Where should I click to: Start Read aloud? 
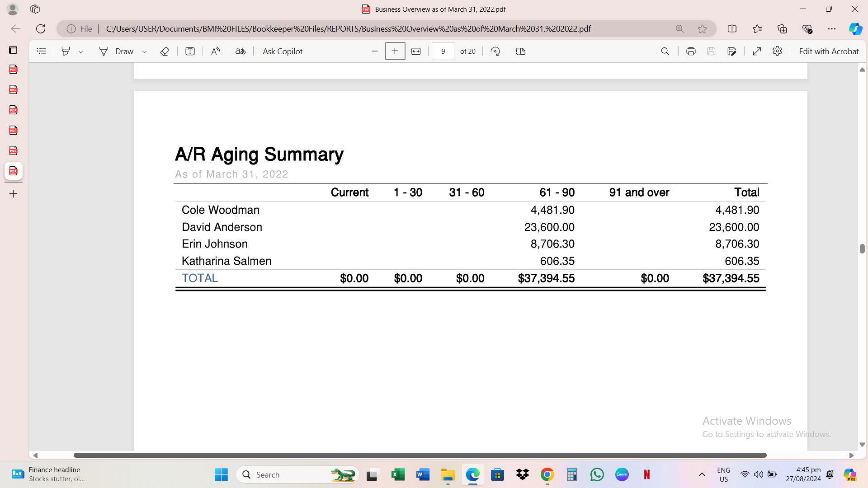(x=215, y=52)
